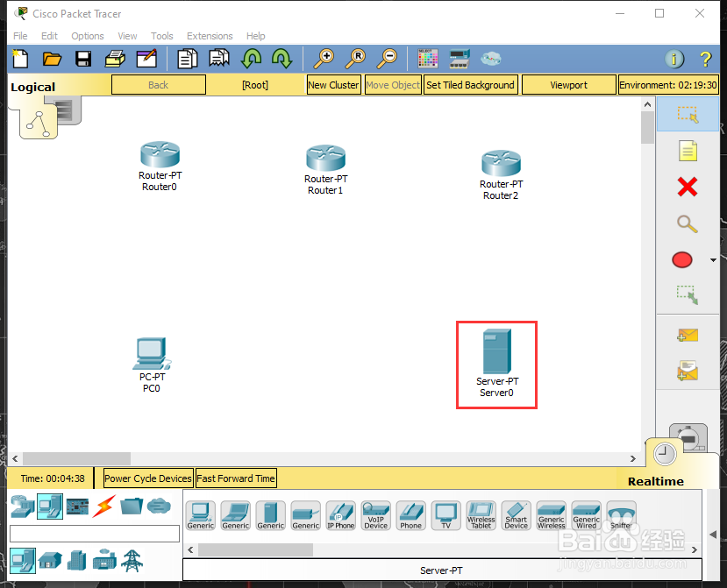Image resolution: width=727 pixels, height=588 pixels.
Task: Open the Help menu
Action: 255,36
